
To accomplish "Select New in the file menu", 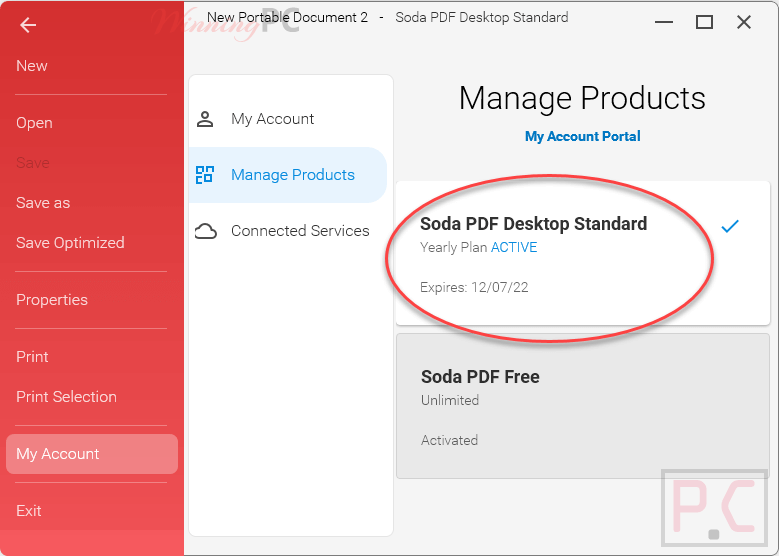I will pyautogui.click(x=32, y=66).
